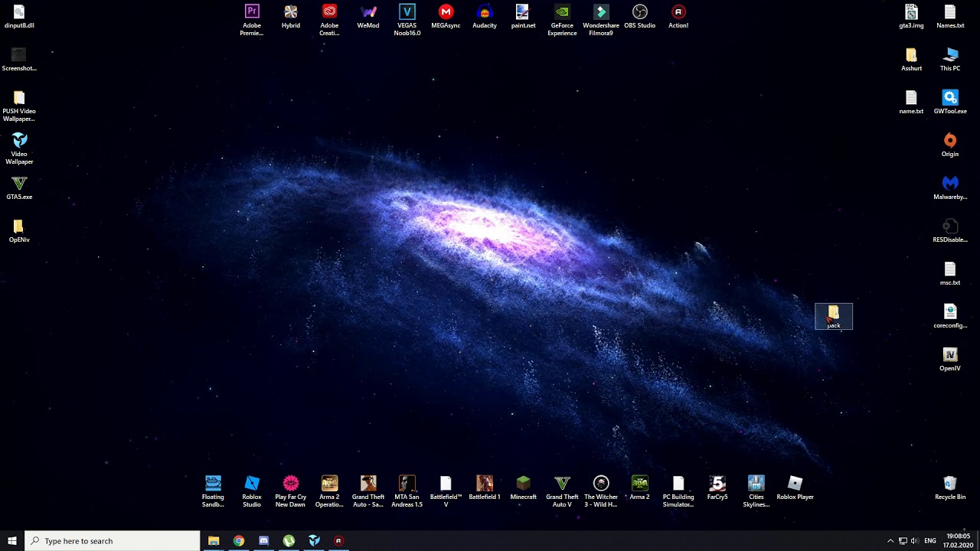Select the Cities Skylines desktop shortcut
The width and height of the screenshot is (980, 551).
(x=756, y=491)
